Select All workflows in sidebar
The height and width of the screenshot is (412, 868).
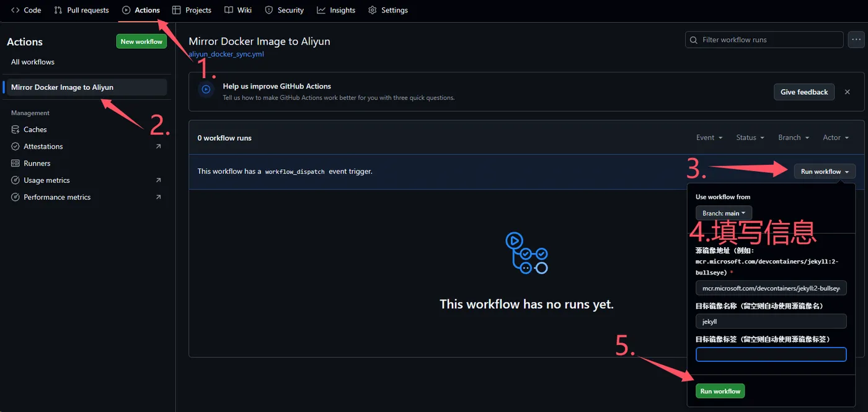coord(33,62)
